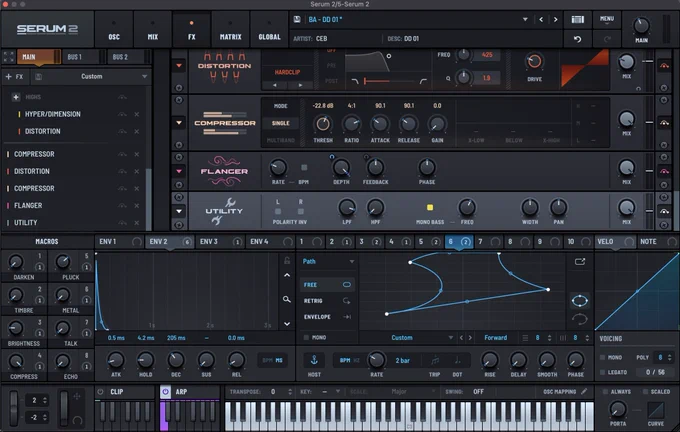Click the distortion next type arrow
Screen dimensions: 680x432
300,85
